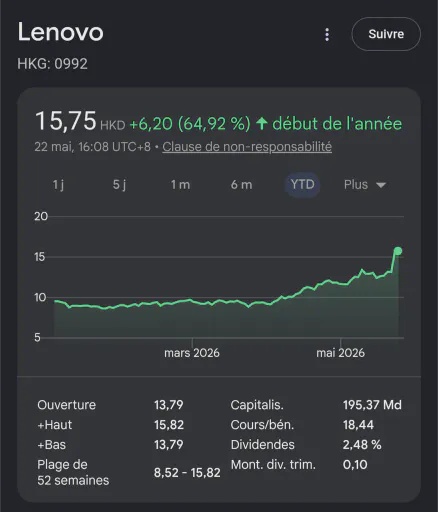438x512 pixels.
Task: Click the Cours/bén. label
Action: (262, 425)
